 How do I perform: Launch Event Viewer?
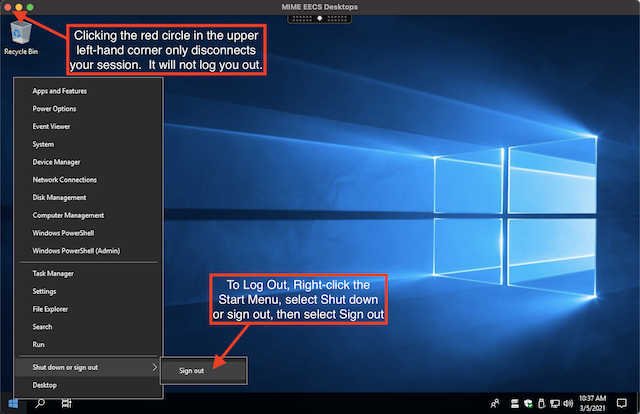click(88, 127)
